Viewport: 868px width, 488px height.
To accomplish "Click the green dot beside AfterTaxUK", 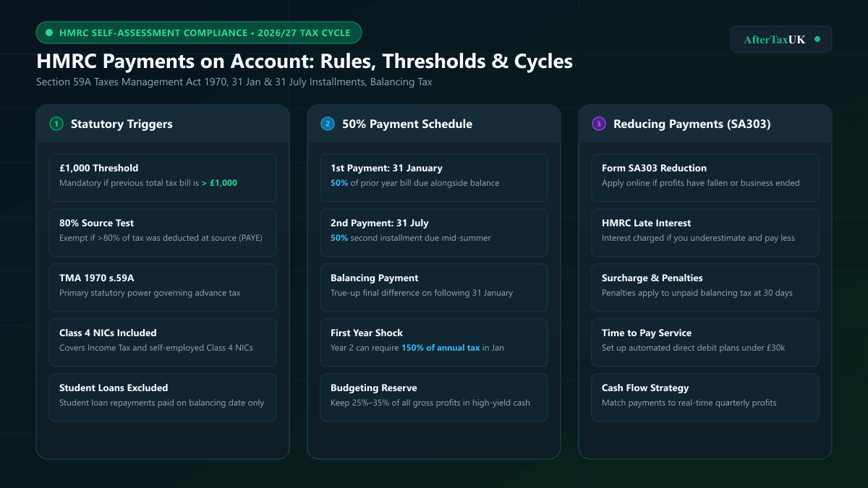I will tap(817, 40).
